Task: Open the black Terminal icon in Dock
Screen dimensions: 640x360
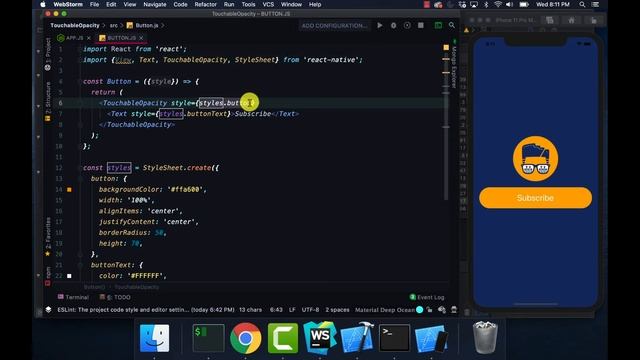Action: (x=394, y=338)
